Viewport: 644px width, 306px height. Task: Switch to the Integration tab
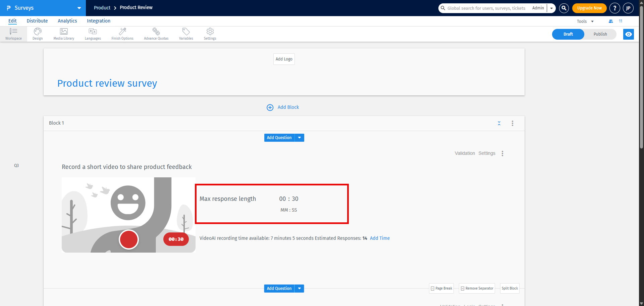point(99,21)
